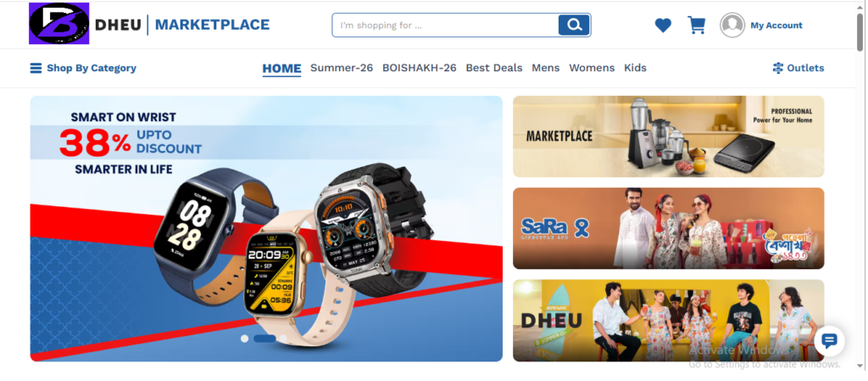The height and width of the screenshot is (381, 868).
Task: Select the first carousel dot
Action: point(245,339)
